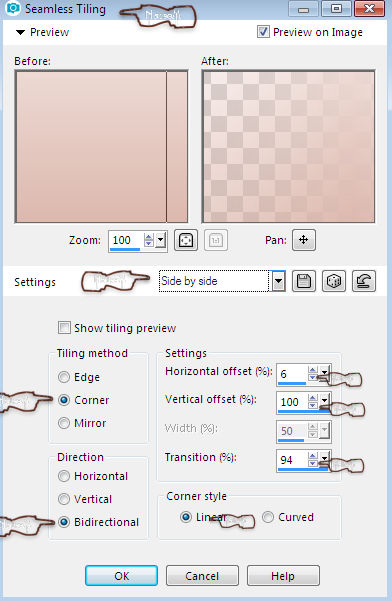Click the Pan navigate crosshair icon
Screen dimensions: 392x601
(304, 240)
